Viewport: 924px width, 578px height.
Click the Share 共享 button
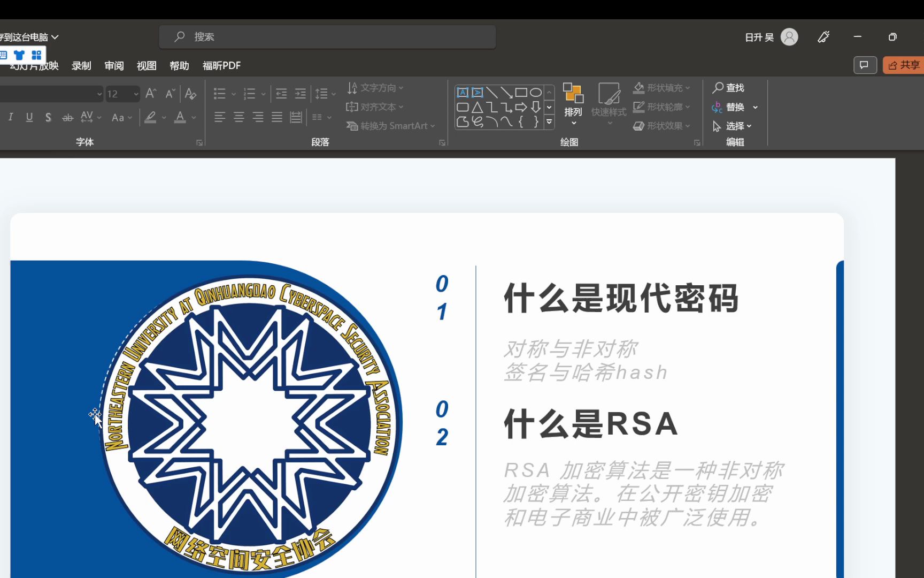point(904,65)
